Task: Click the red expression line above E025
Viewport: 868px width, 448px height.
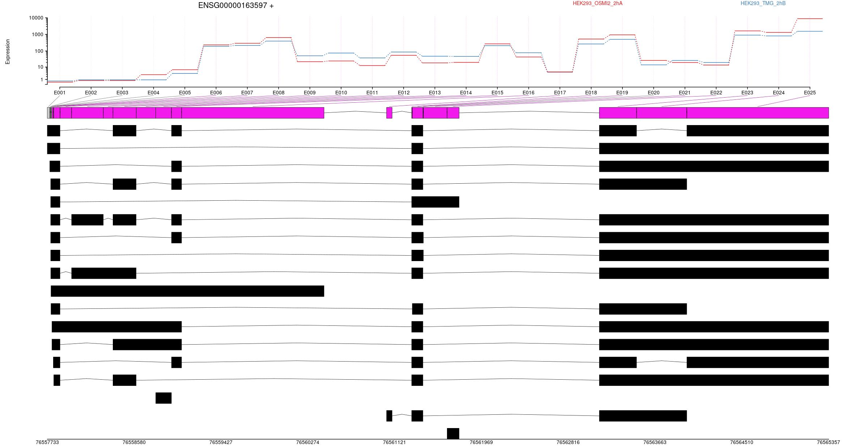Action: [810, 18]
